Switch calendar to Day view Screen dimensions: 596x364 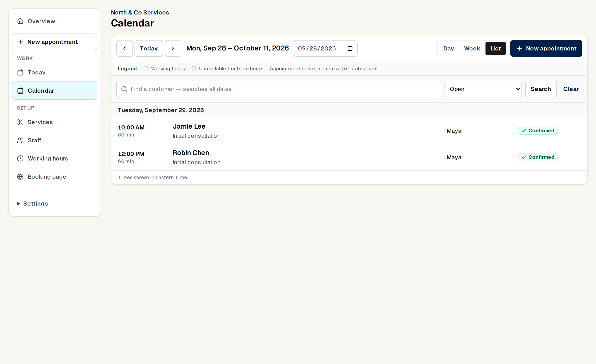point(448,48)
